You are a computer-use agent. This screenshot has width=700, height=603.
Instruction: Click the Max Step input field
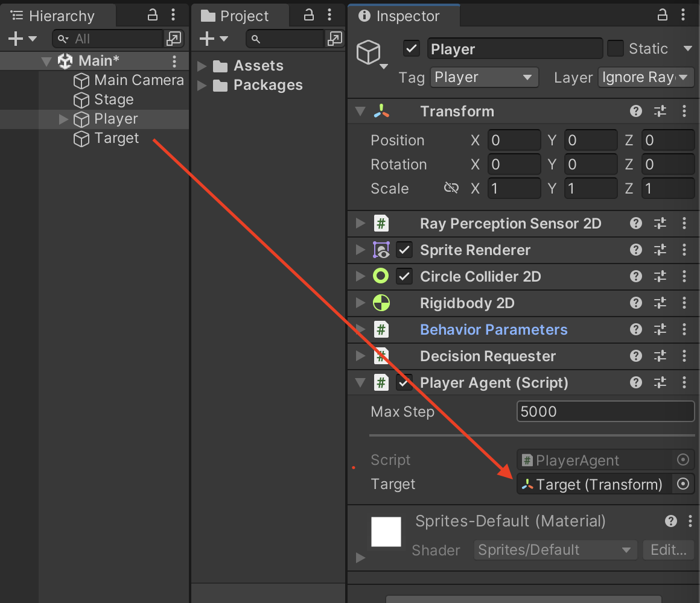(603, 411)
